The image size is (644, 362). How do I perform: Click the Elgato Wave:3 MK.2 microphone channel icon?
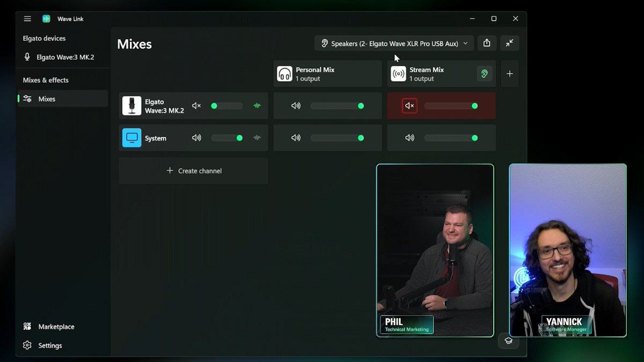131,106
